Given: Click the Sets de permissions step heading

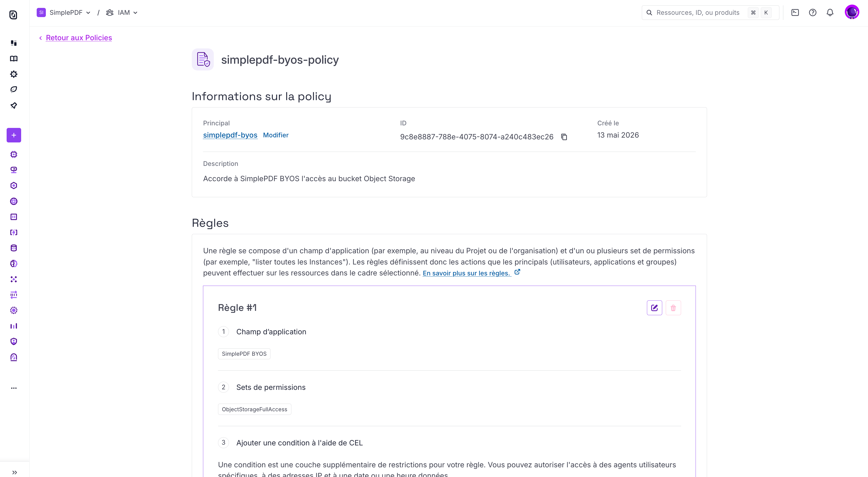Looking at the screenshot, I should pos(271,387).
